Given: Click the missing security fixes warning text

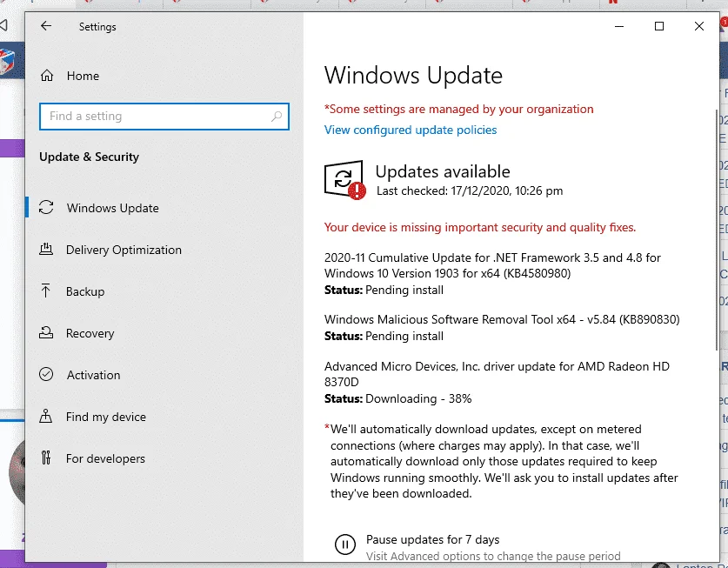Looking at the screenshot, I should pyautogui.click(x=480, y=228).
